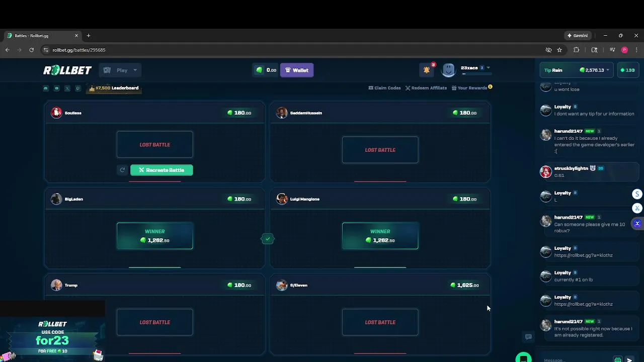Send chat message with arrow icon
Screen dimensions: 644x362
click(629, 360)
